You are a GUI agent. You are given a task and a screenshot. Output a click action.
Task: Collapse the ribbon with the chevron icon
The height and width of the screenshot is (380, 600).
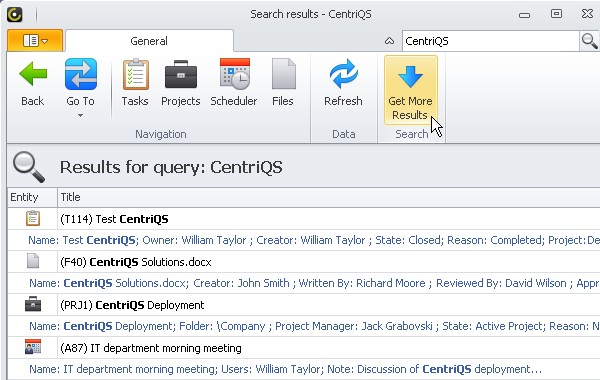tap(389, 41)
